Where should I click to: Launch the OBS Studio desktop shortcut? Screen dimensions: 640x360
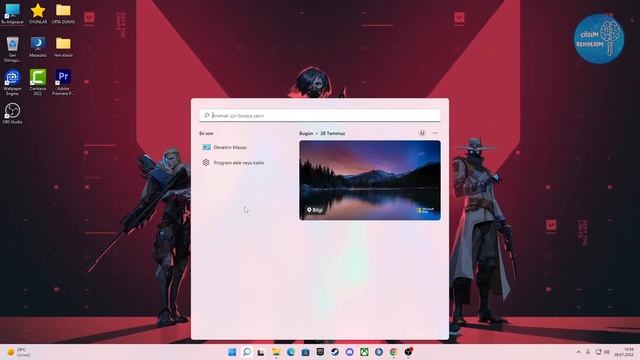click(x=12, y=113)
